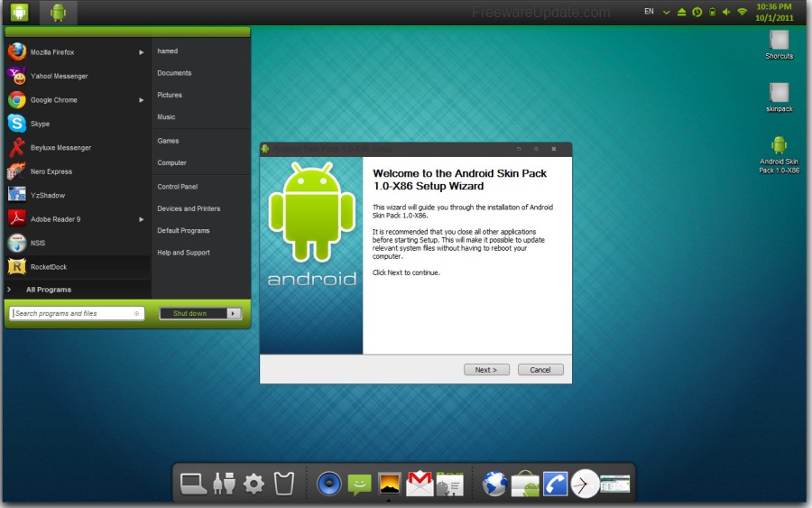Click the eject safely-remove tray icon
Screen dimensions: 812x508
(x=681, y=12)
